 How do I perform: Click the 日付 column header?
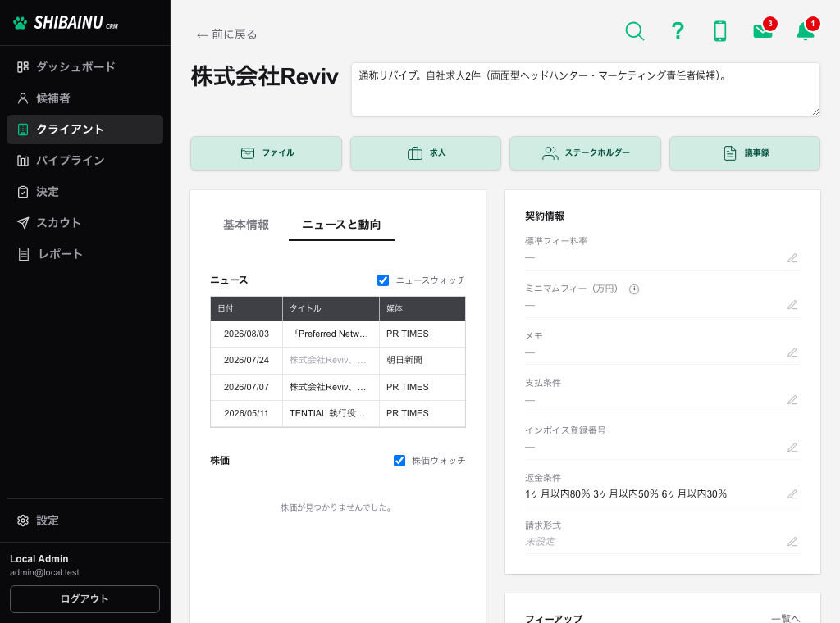click(246, 309)
